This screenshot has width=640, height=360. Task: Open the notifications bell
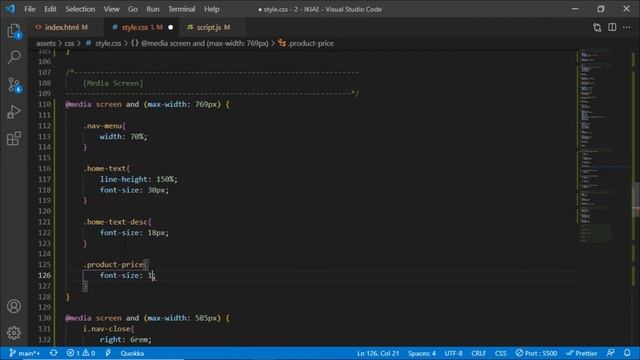pos(627,353)
